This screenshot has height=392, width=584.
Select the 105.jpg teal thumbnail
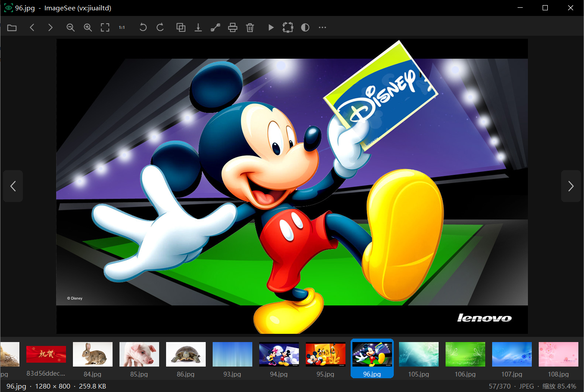[x=419, y=358]
